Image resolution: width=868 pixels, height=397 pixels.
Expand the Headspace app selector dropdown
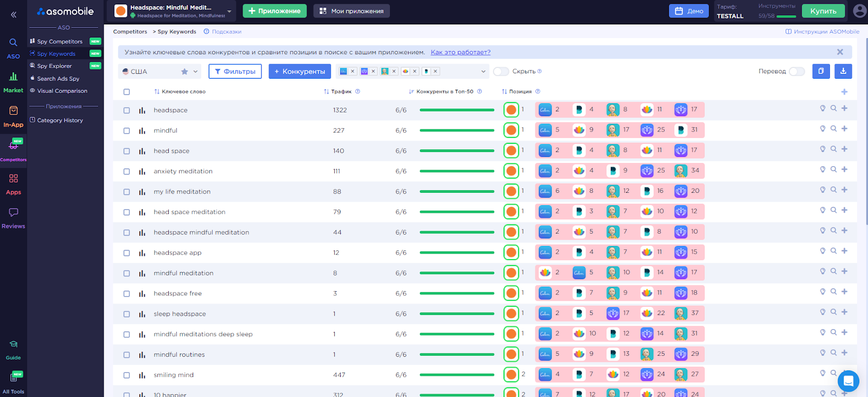[229, 11]
